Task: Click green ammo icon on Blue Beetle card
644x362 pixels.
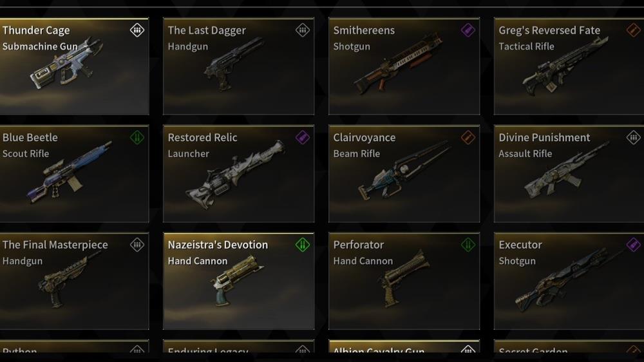Action: click(137, 137)
